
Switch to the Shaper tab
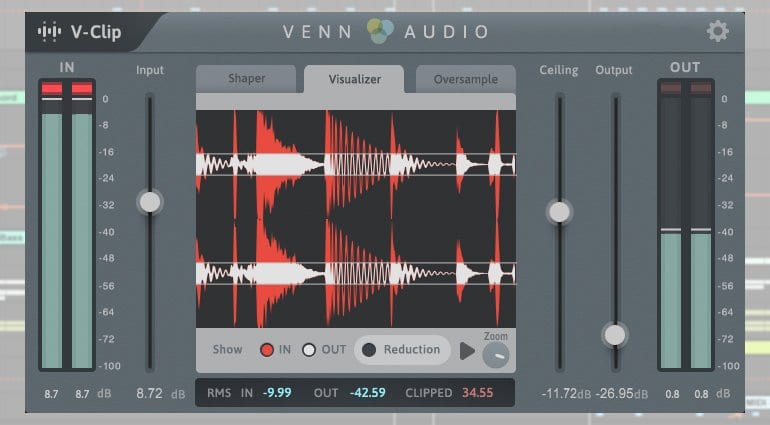(x=246, y=79)
